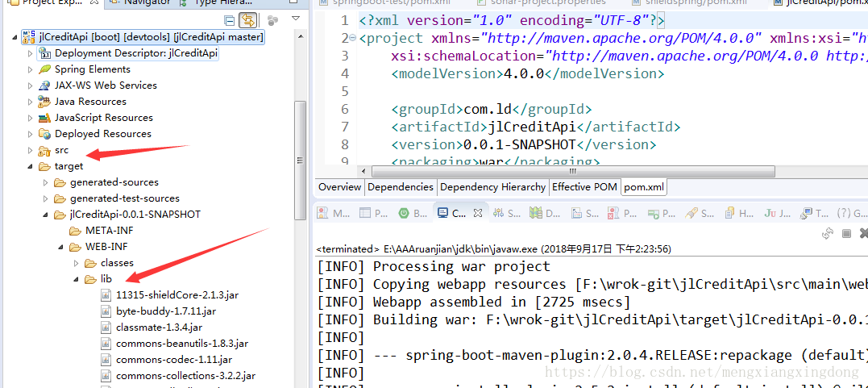Expand generated-test-sources folder arrow

pyautogui.click(x=46, y=198)
